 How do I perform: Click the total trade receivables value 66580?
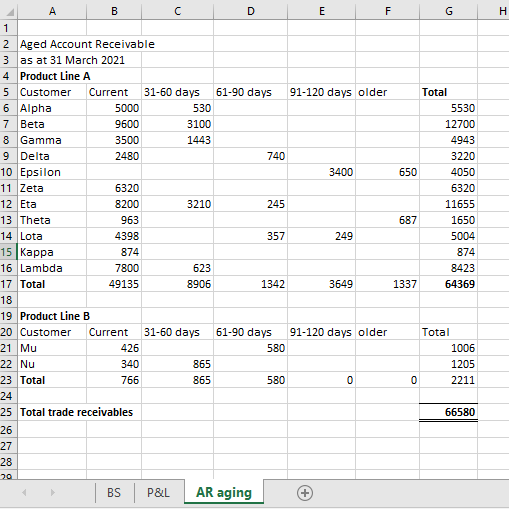coord(449,412)
